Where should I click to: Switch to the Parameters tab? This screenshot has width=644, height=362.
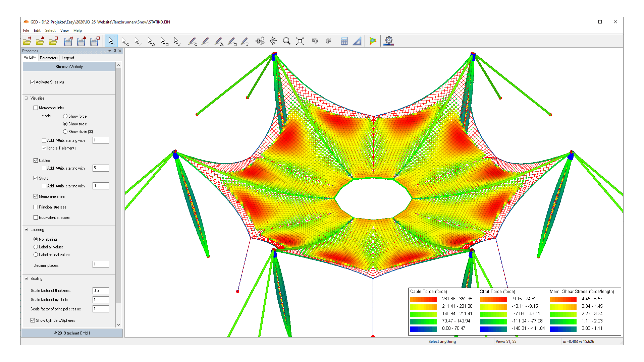coord(49,58)
